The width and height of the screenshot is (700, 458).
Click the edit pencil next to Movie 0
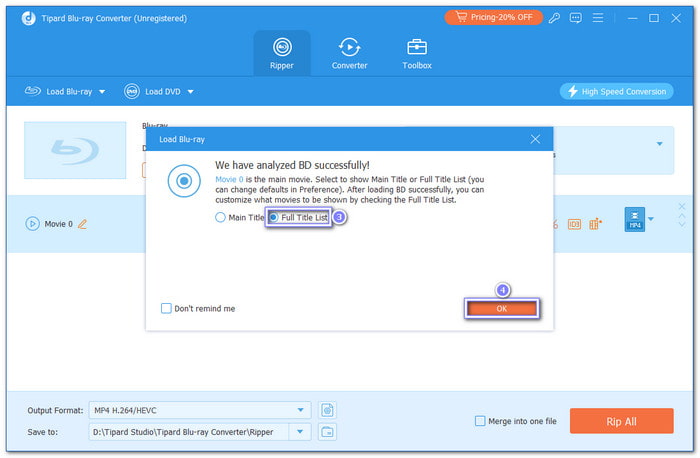click(83, 224)
